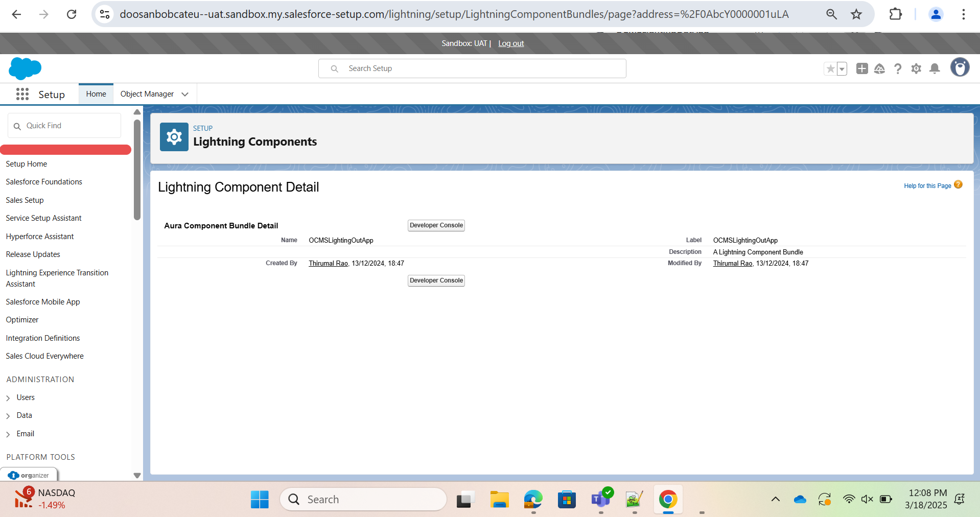Image resolution: width=980 pixels, height=517 pixels.
Task: Expand the Email tree section
Action: point(8,434)
